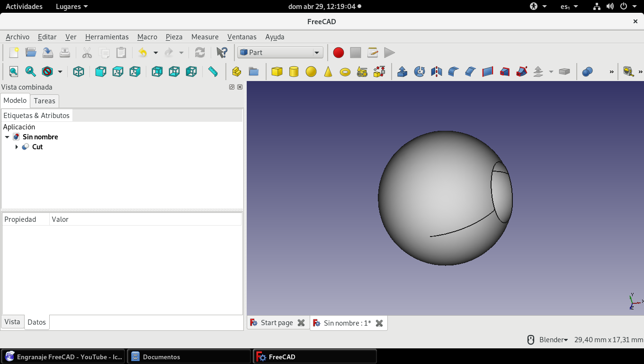
Task: Save the document using the Save icon
Action: (48, 53)
